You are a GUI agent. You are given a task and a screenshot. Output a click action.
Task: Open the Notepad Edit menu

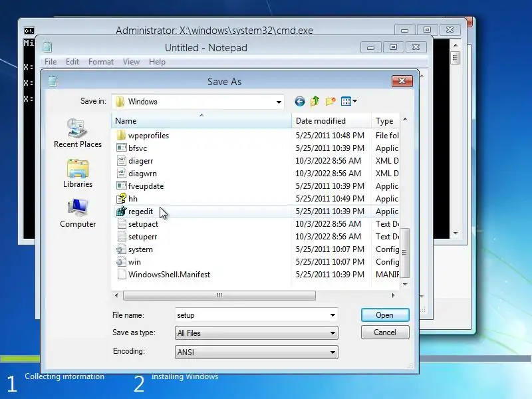pos(72,62)
